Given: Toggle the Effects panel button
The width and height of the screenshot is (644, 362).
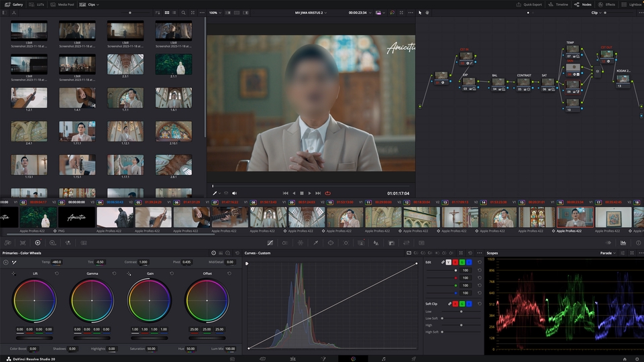Looking at the screenshot, I should 606,5.
